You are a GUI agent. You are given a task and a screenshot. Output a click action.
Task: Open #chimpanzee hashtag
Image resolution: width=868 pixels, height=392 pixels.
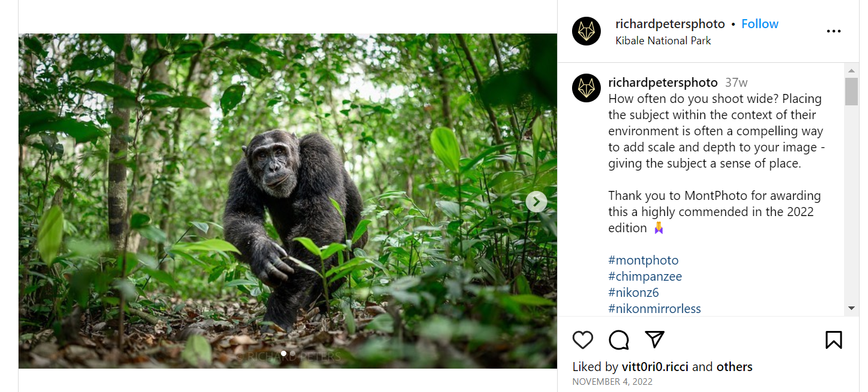tap(645, 276)
